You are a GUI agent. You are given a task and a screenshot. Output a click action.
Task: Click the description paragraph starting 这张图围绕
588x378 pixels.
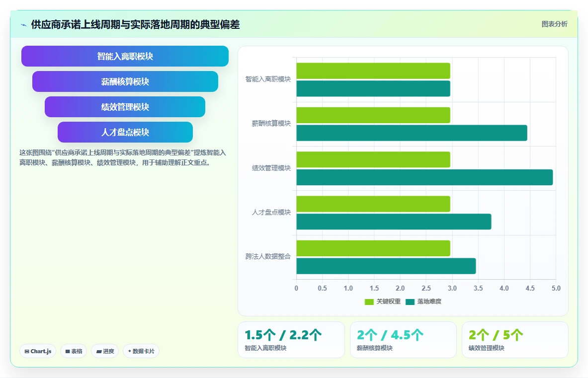123,158
